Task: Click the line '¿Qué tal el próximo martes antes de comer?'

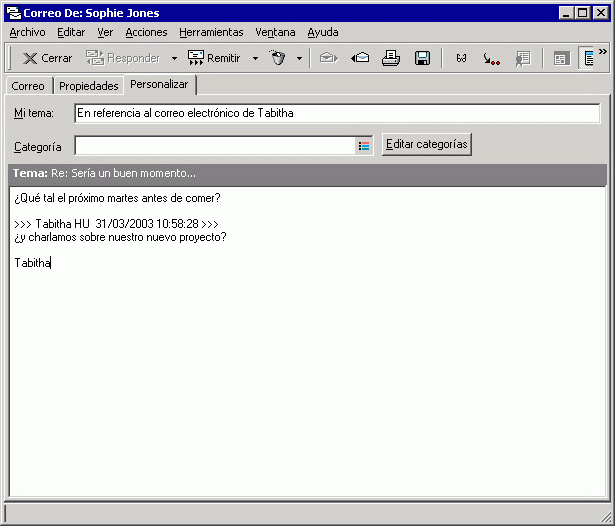Action: point(117,198)
